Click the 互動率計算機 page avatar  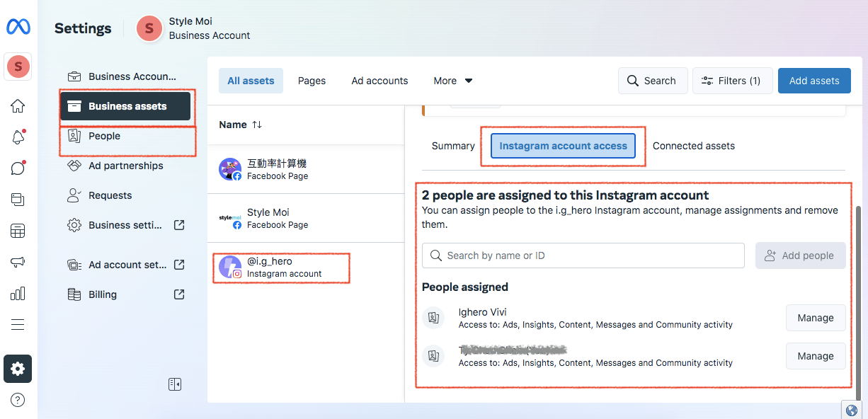click(230, 169)
